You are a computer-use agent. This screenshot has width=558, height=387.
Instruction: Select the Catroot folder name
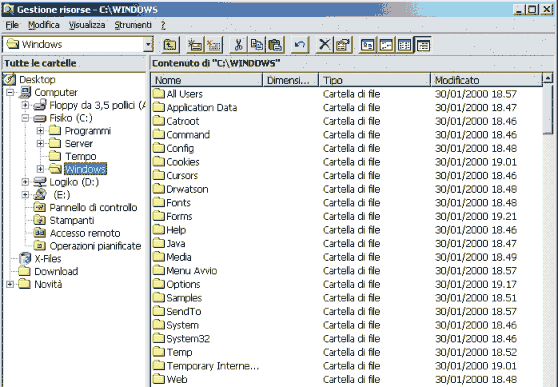(x=183, y=121)
